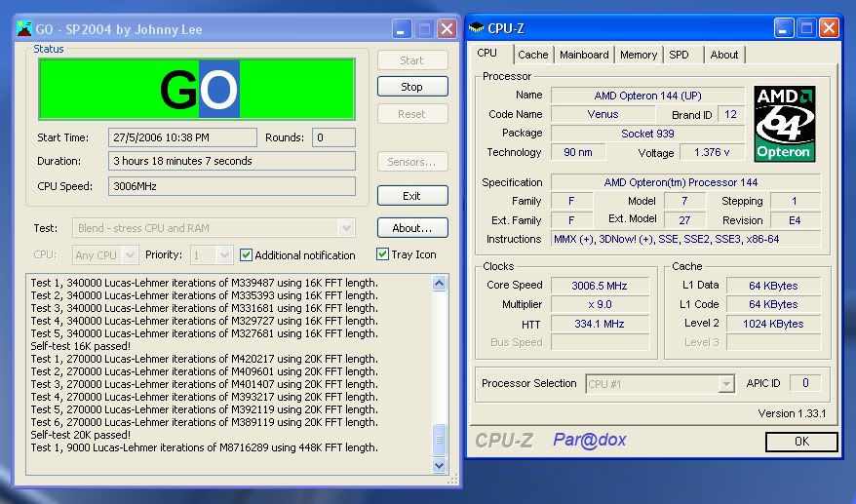The image size is (856, 504).
Task: Click the SP2004 title bar app icon
Action: [x=24, y=28]
